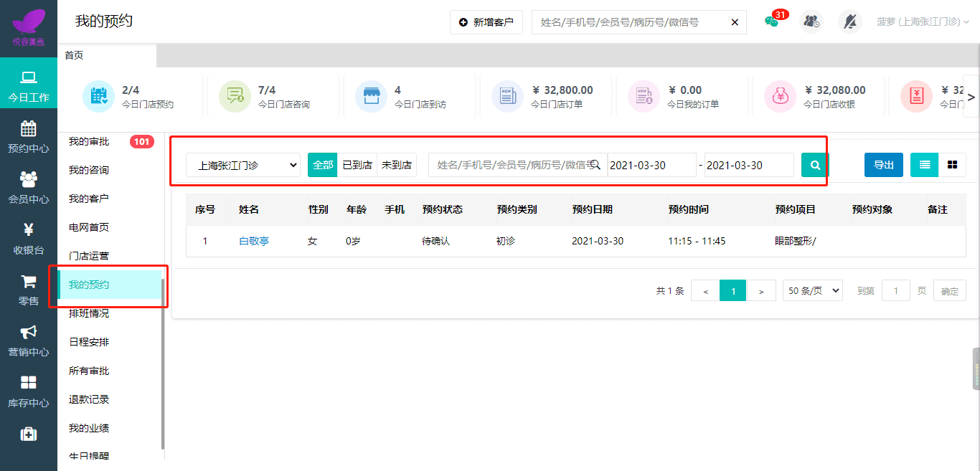Open the 上海张江门诊 store dropdown
This screenshot has height=471, width=980.
point(243,165)
